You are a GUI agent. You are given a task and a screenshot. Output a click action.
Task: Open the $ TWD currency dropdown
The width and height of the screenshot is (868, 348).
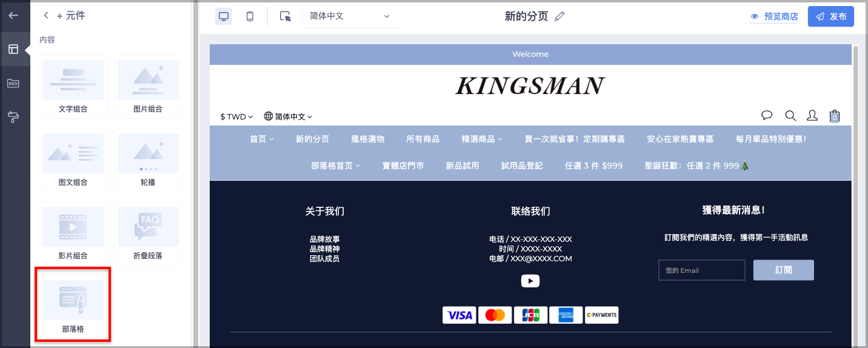click(x=236, y=116)
